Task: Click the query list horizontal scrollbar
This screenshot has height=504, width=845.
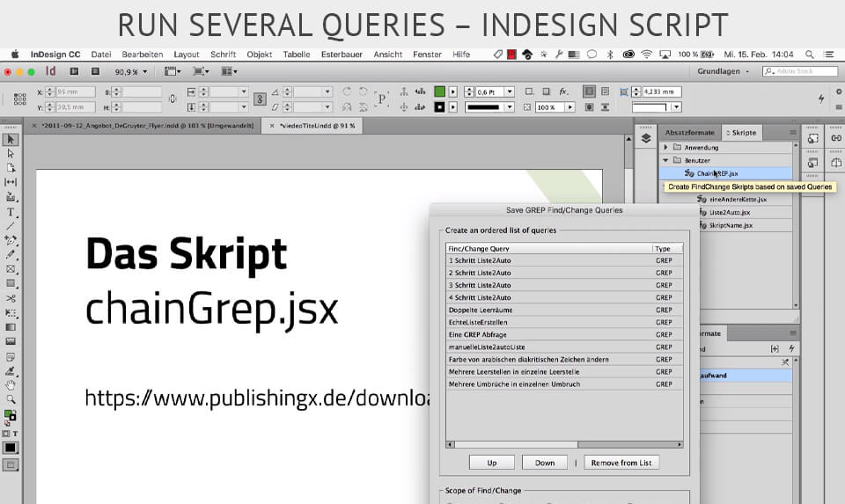Action: click(x=565, y=445)
